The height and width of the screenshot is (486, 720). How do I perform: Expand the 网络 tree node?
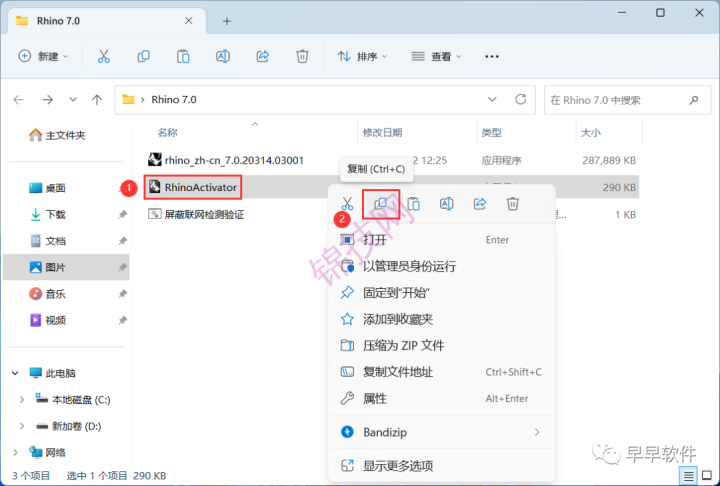tap(15, 452)
